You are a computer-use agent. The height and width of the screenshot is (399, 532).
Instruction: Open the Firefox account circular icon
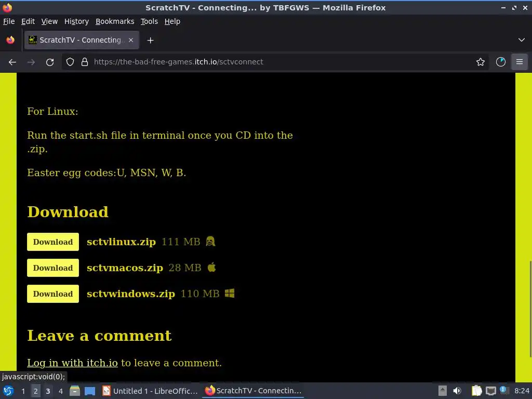pyautogui.click(x=501, y=62)
